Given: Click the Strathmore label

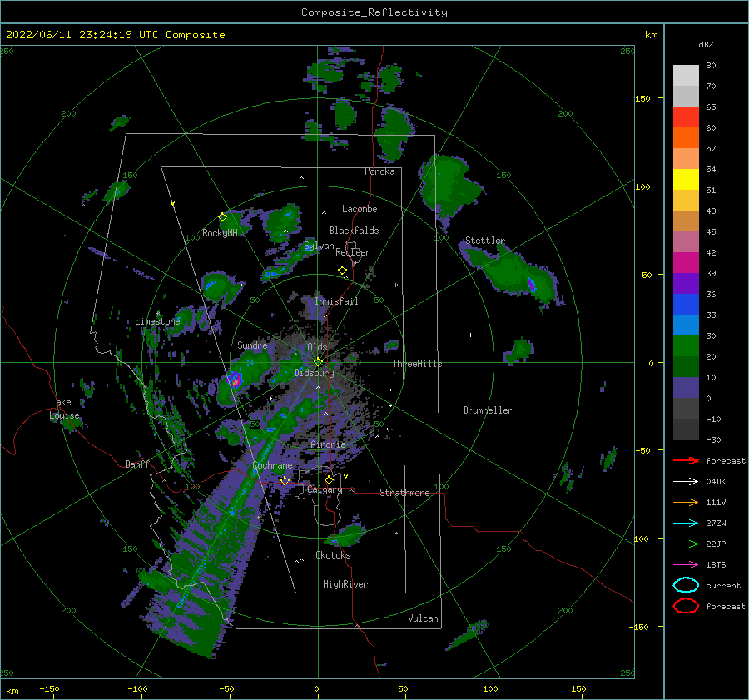Looking at the screenshot, I should (x=404, y=493).
